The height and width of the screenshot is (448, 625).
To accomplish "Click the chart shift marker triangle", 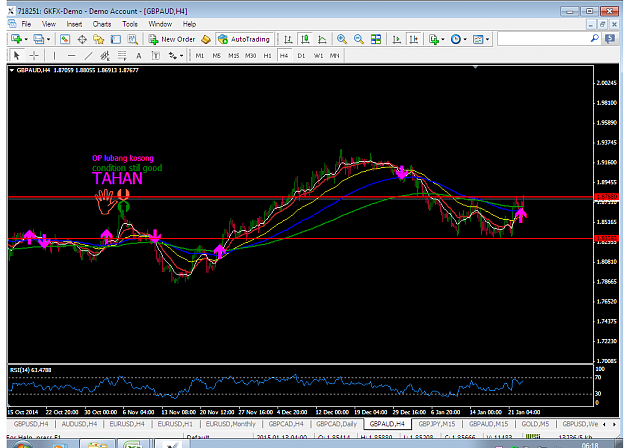I will [x=475, y=67].
